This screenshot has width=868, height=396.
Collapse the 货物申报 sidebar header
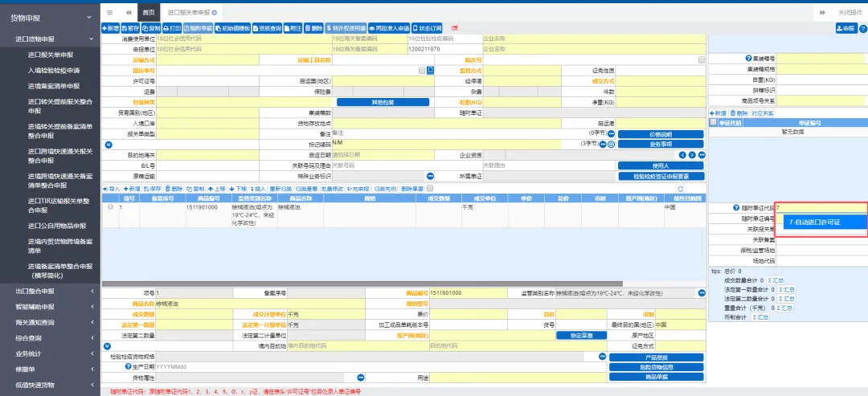(50, 17)
